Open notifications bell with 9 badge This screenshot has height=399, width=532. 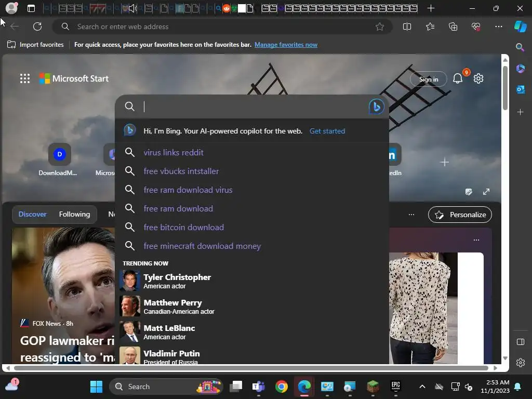[x=458, y=78]
